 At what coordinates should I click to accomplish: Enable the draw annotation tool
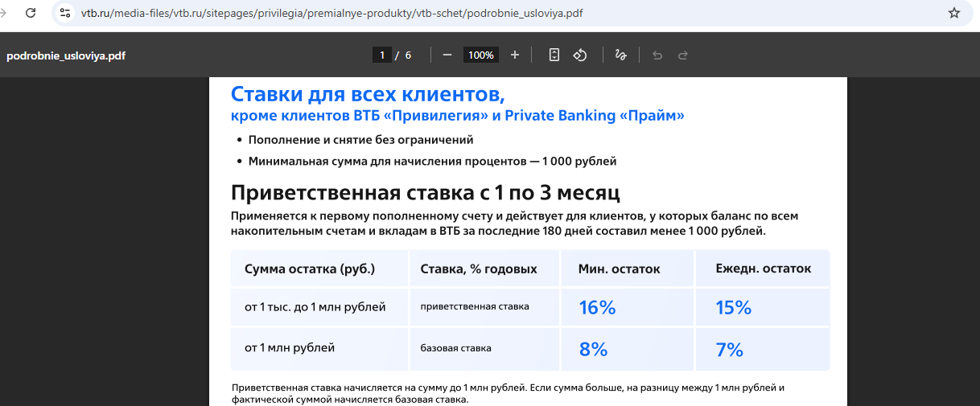[620, 55]
